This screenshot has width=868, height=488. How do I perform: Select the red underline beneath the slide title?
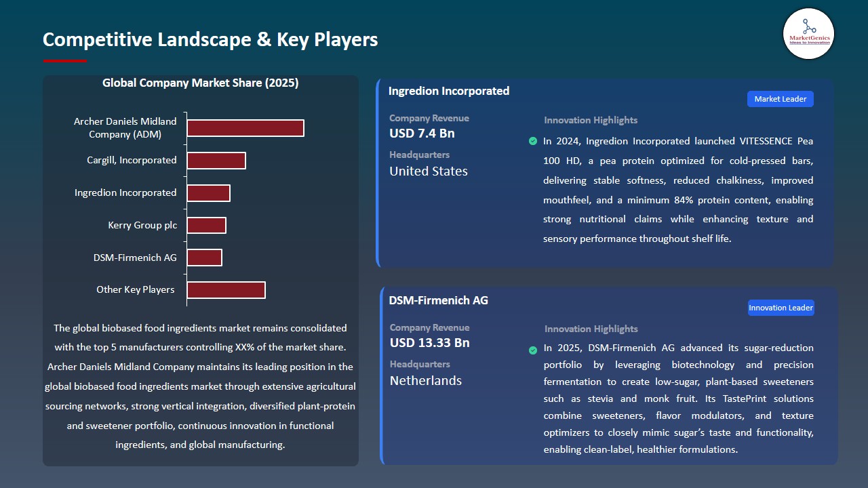click(x=65, y=61)
